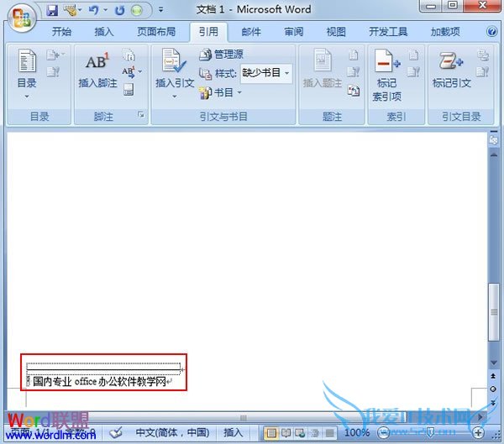Redo the last action

click(x=120, y=11)
